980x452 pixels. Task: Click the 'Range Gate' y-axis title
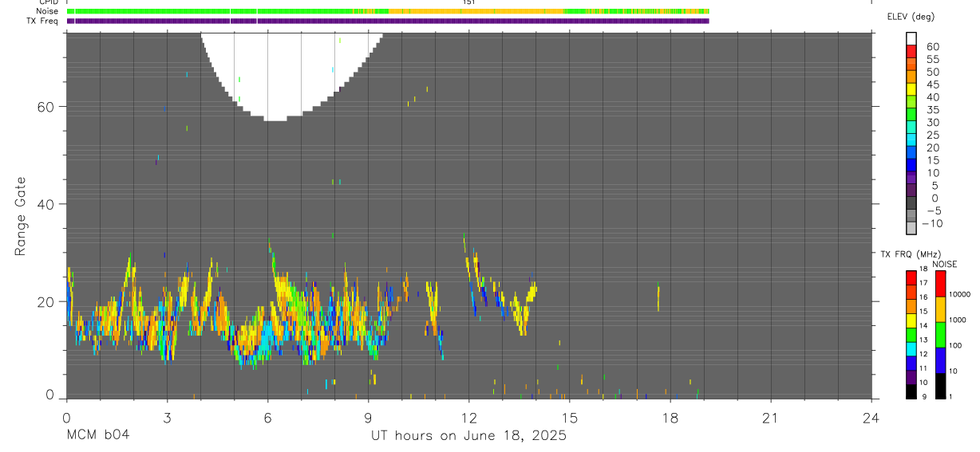(22, 217)
